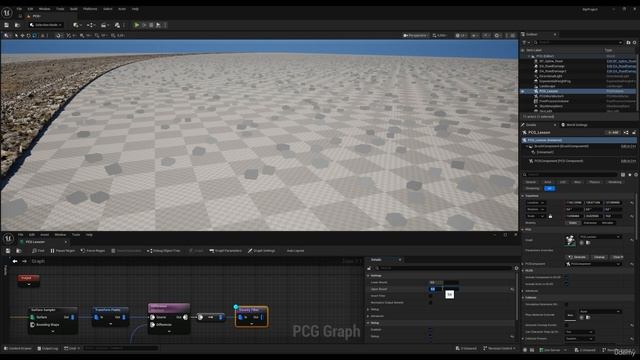This screenshot has height=360, width=640.
Task: Click the PCG graph asset thumbnail
Action: point(570,240)
